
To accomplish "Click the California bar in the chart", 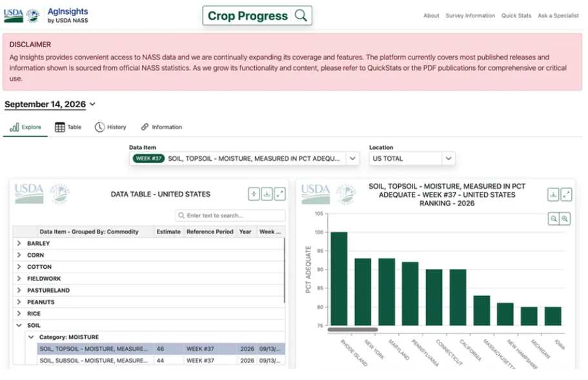I will point(458,297).
